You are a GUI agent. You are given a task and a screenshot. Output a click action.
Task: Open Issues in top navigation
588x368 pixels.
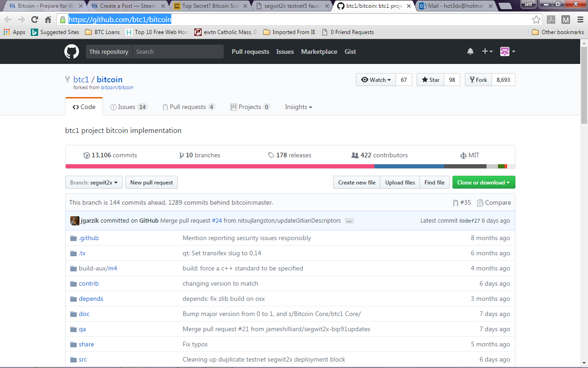coord(285,52)
